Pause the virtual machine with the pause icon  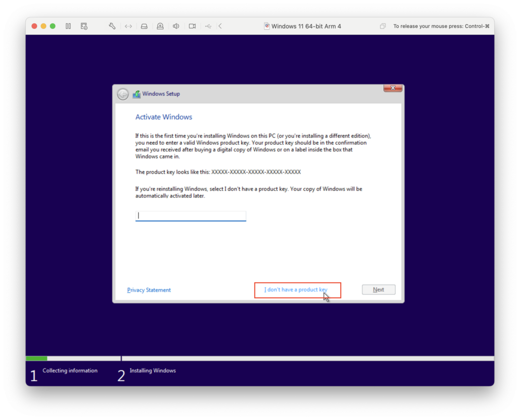[x=69, y=26]
